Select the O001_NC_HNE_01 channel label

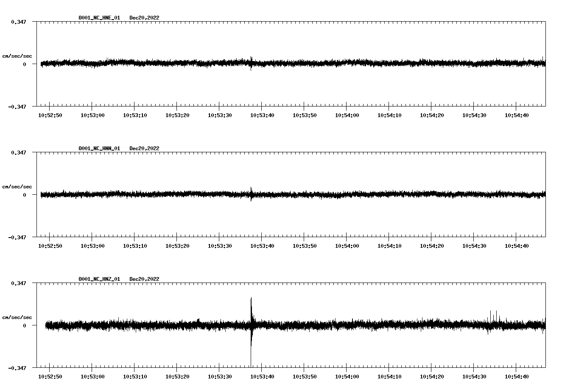[99, 17]
